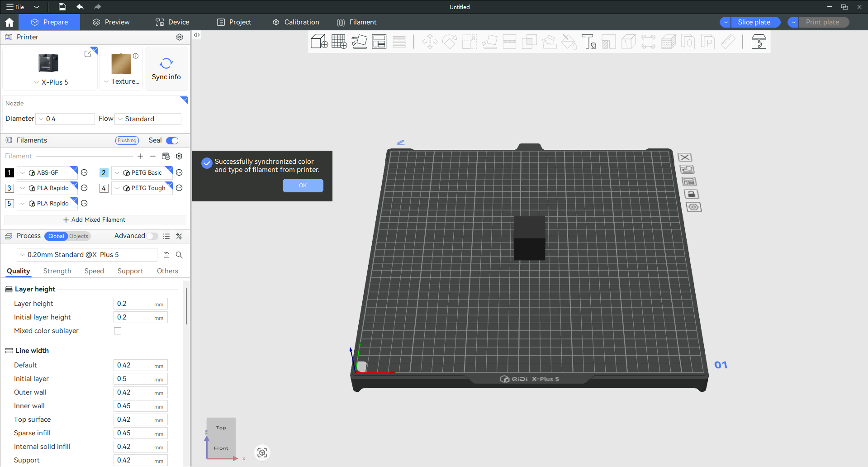
Task: Switch process scope to Global
Action: (56, 236)
